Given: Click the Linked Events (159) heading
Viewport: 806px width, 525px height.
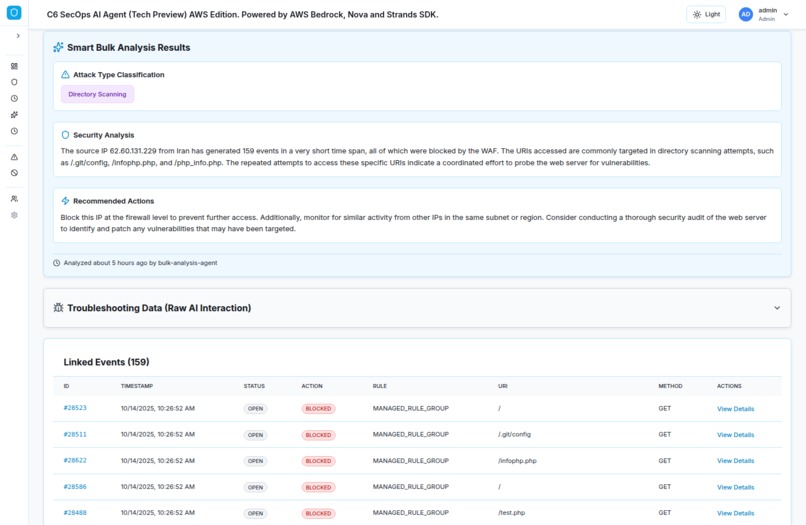Looking at the screenshot, I should [106, 362].
